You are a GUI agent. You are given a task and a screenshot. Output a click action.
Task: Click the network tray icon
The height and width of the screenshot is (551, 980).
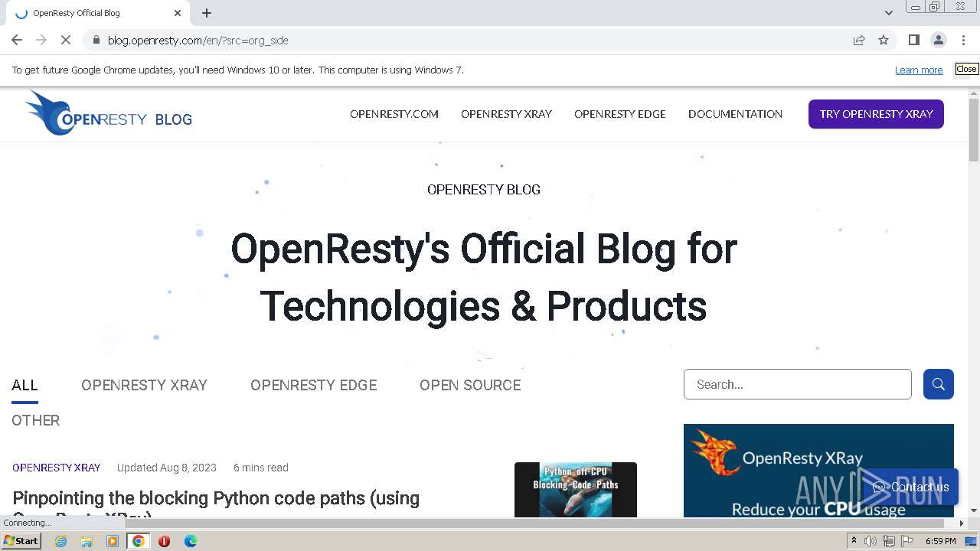[x=889, y=541]
